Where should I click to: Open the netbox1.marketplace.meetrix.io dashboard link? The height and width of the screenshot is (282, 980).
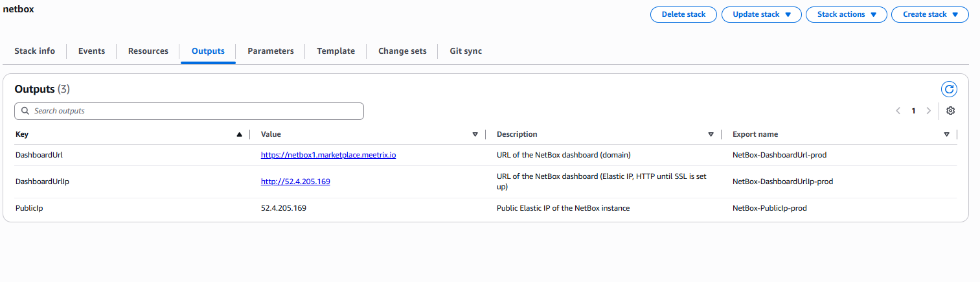pyautogui.click(x=328, y=155)
